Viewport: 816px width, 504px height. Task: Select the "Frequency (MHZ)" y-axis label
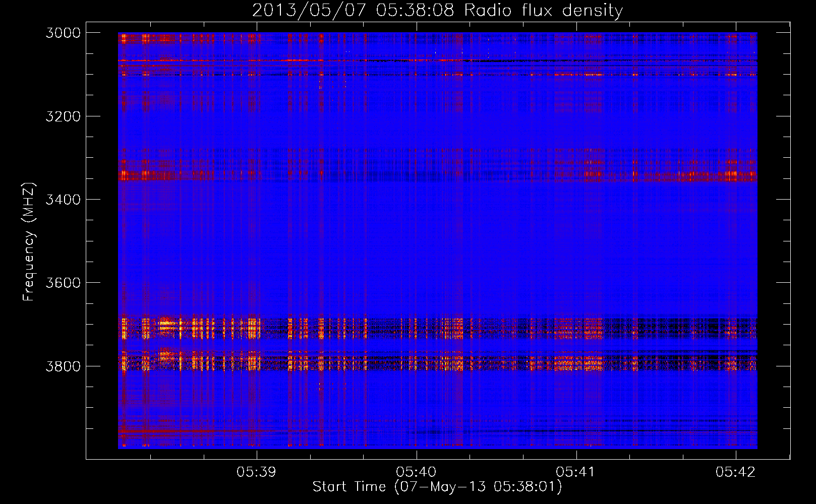29,242
